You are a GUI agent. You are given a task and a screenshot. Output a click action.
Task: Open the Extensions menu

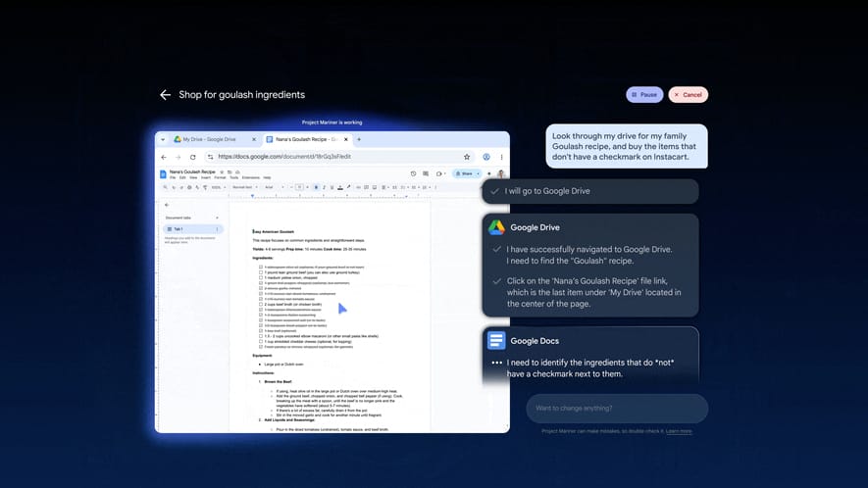pos(251,177)
